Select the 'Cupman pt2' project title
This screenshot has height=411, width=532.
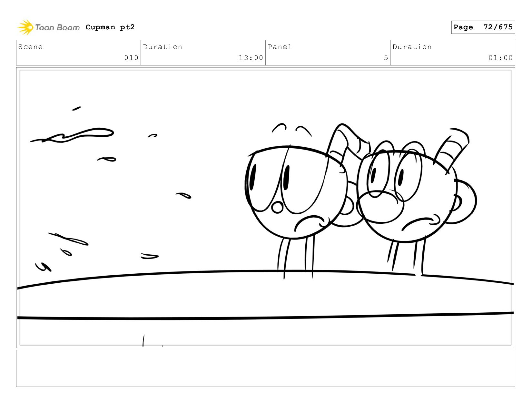click(110, 27)
